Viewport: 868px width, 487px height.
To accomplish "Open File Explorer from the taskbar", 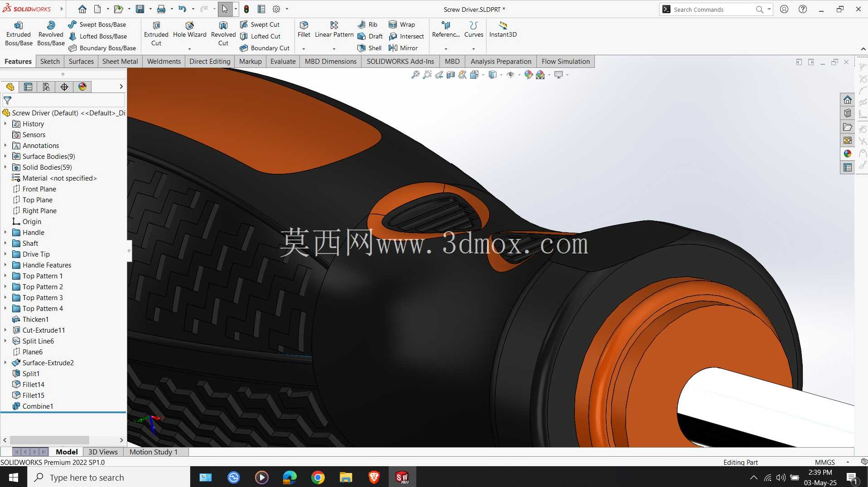I will pyautogui.click(x=346, y=477).
